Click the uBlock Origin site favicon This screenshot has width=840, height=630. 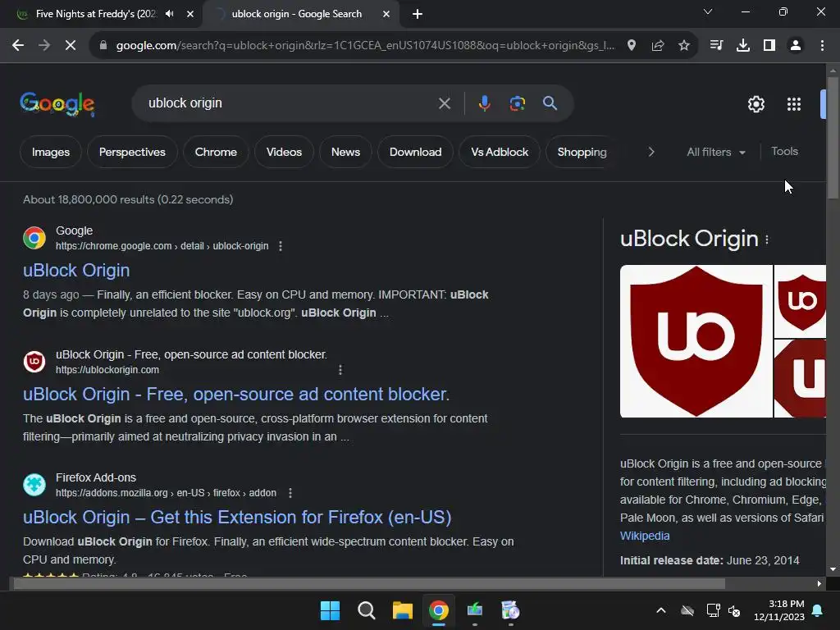point(34,362)
